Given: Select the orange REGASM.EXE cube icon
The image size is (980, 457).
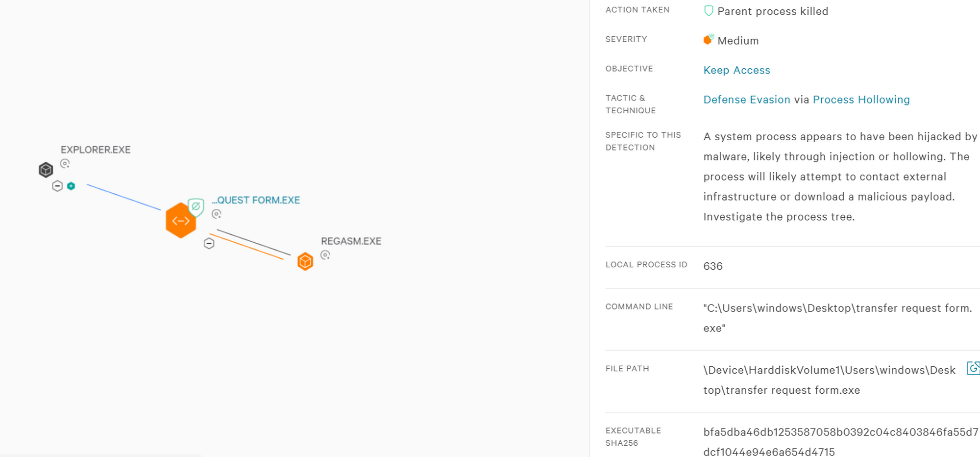Looking at the screenshot, I should pos(305,261).
